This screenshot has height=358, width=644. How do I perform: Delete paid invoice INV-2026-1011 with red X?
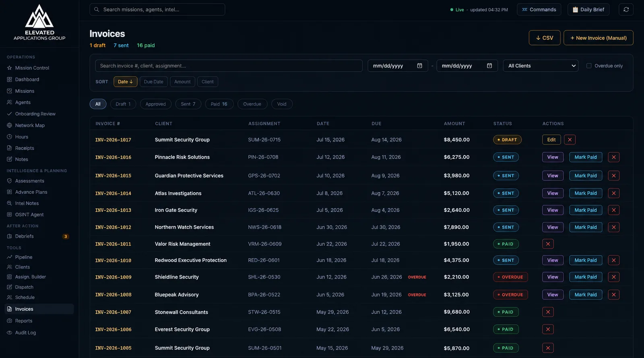[x=548, y=244]
